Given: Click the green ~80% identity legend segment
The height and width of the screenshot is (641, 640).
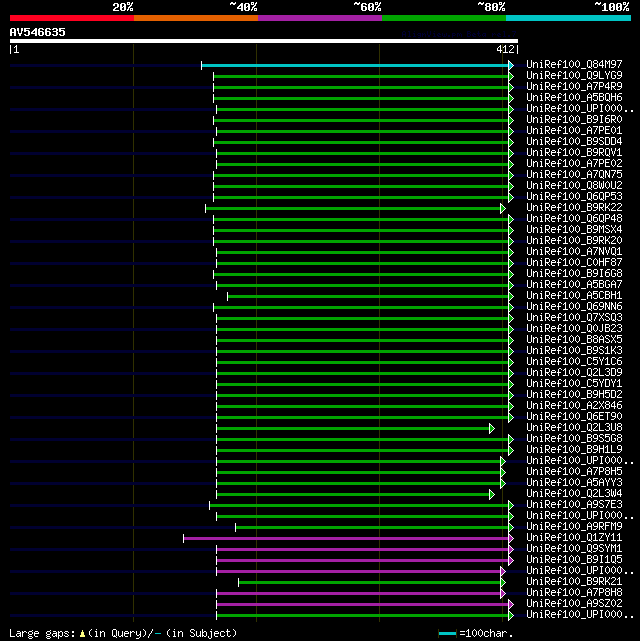Looking at the screenshot, I should click(x=444, y=18).
